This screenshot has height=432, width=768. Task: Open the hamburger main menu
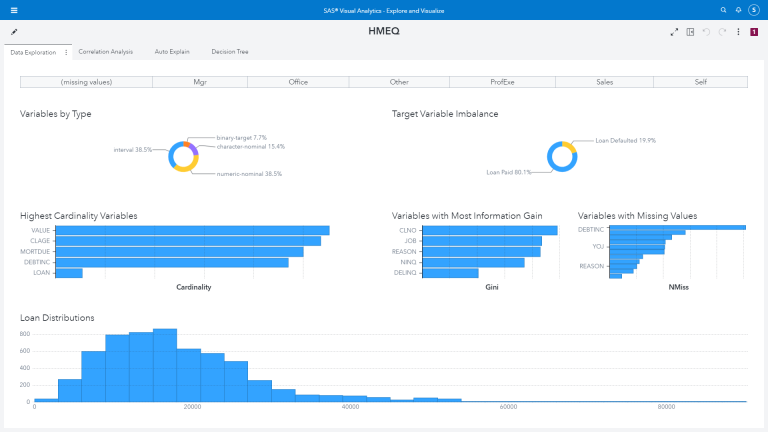pyautogui.click(x=13, y=10)
